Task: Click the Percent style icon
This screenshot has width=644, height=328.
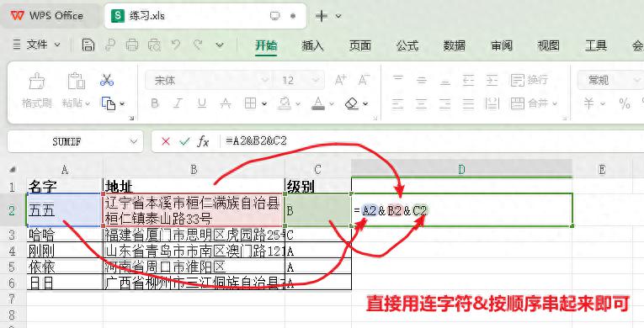Action: [x=625, y=103]
